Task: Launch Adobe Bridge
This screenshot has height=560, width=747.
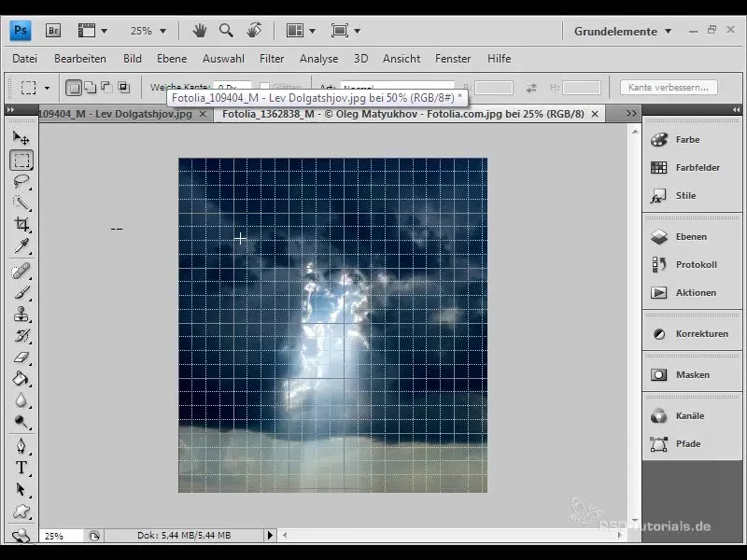Action: coord(53,31)
